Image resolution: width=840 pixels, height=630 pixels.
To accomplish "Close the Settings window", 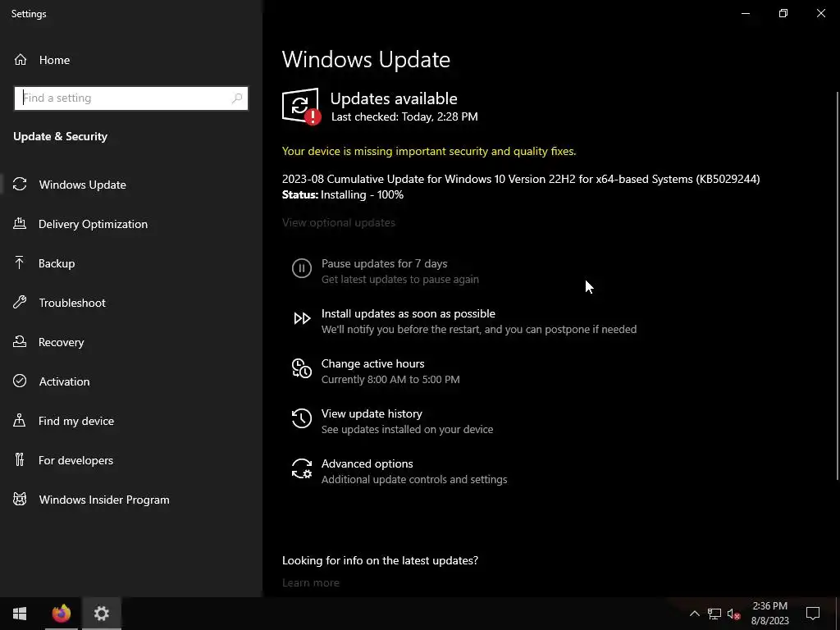I will click(820, 13).
